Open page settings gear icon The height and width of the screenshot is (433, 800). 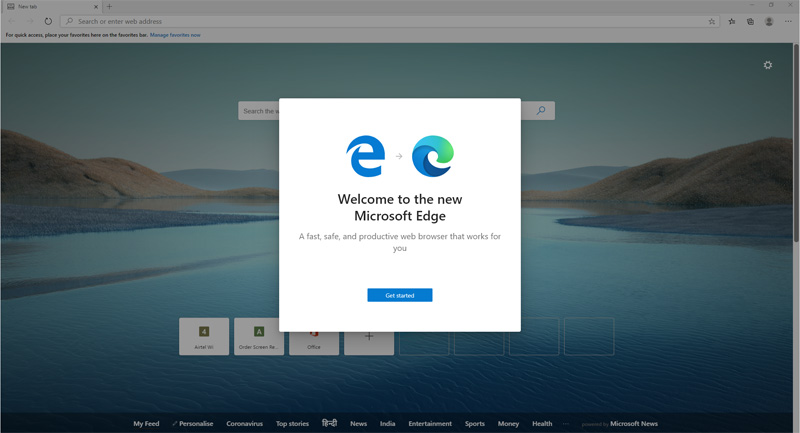tap(767, 65)
